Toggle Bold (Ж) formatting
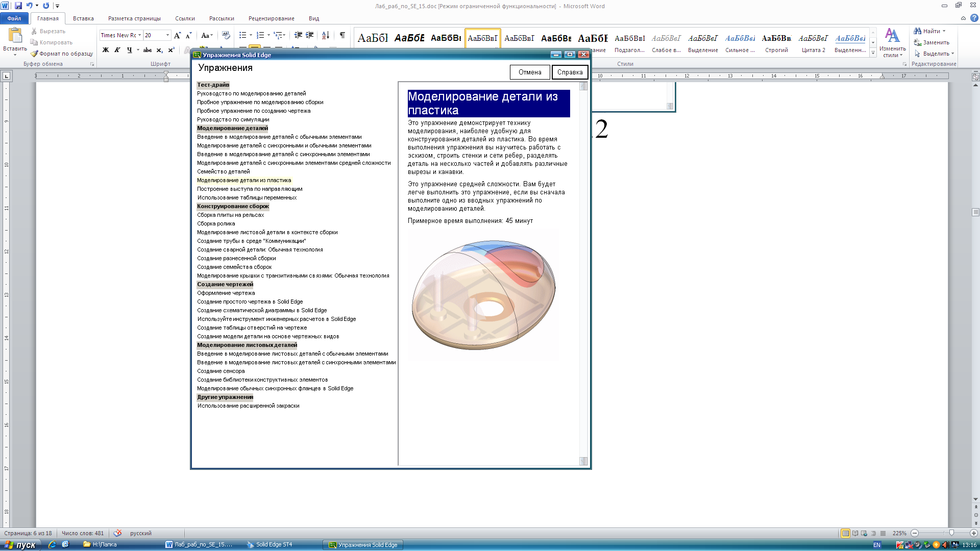 106,50
